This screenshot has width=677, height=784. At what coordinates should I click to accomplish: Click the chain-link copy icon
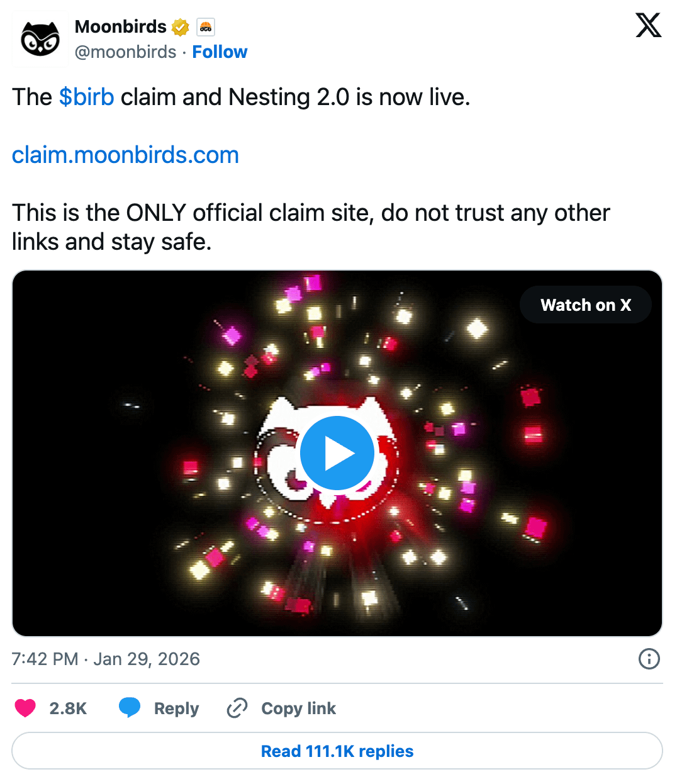(x=237, y=708)
